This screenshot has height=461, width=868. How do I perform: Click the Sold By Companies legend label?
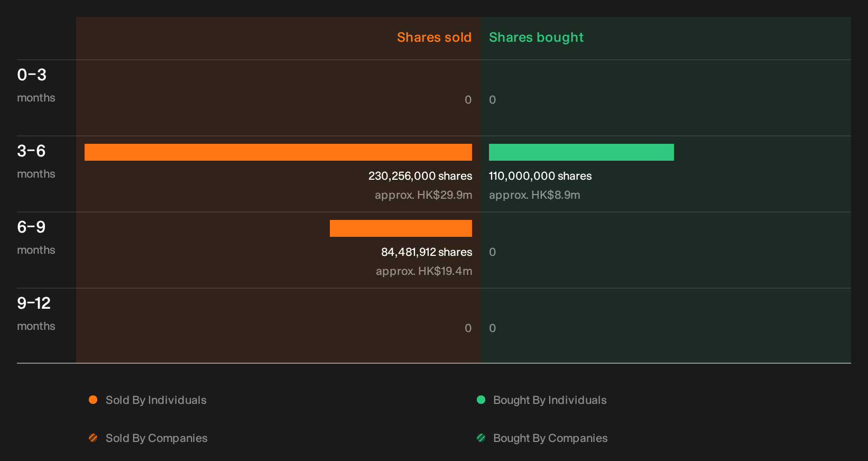click(156, 438)
